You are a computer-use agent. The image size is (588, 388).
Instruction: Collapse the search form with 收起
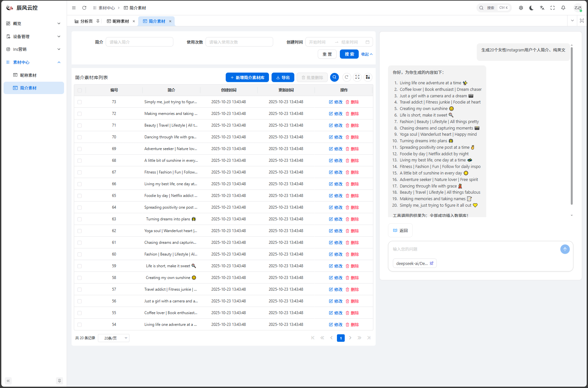click(367, 54)
